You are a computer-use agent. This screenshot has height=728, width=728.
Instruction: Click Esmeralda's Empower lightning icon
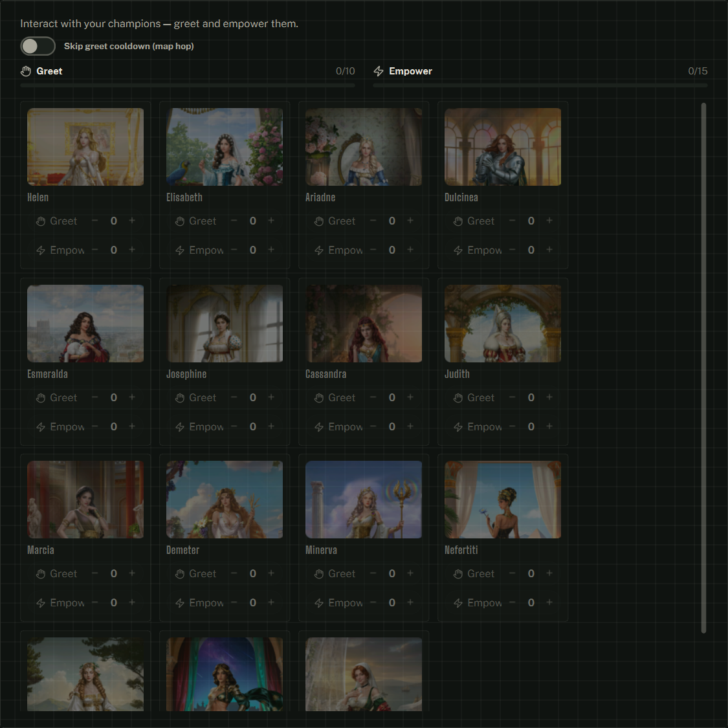pos(41,427)
